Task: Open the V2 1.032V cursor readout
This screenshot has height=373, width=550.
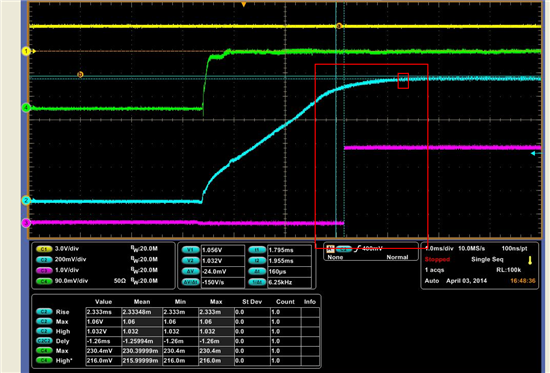Action: (x=213, y=261)
